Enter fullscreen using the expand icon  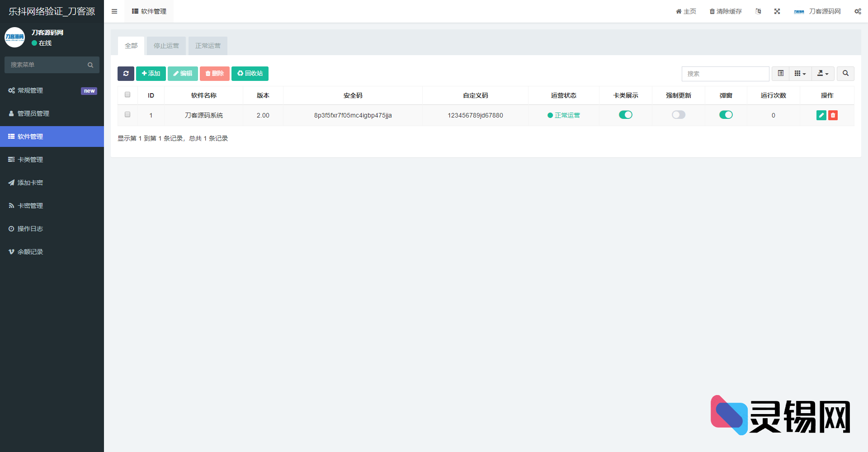[777, 11]
